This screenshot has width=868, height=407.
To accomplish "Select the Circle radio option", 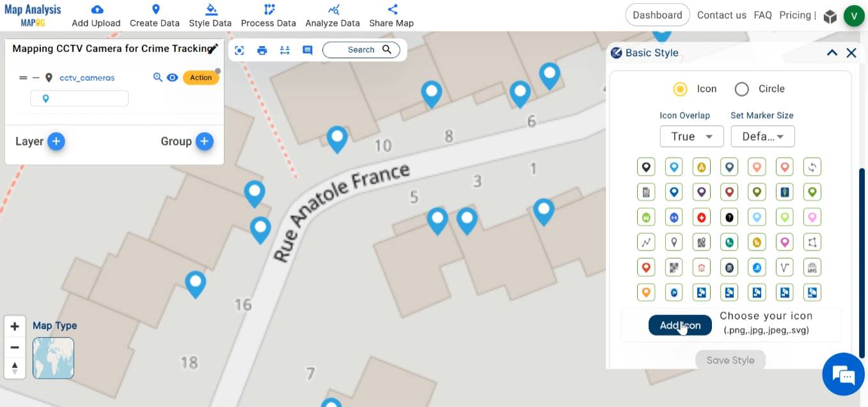I will click(741, 89).
